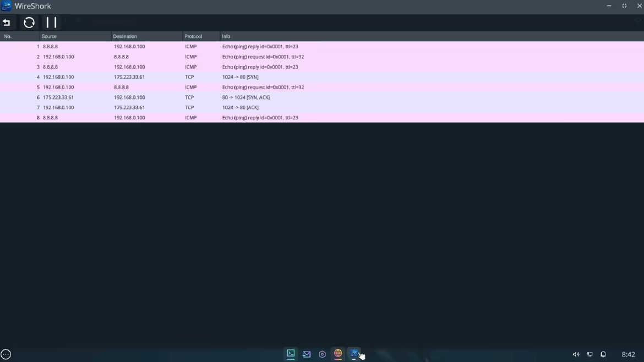The width and height of the screenshot is (644, 362).
Task: Open the mail app in the taskbar
Action: (307, 354)
